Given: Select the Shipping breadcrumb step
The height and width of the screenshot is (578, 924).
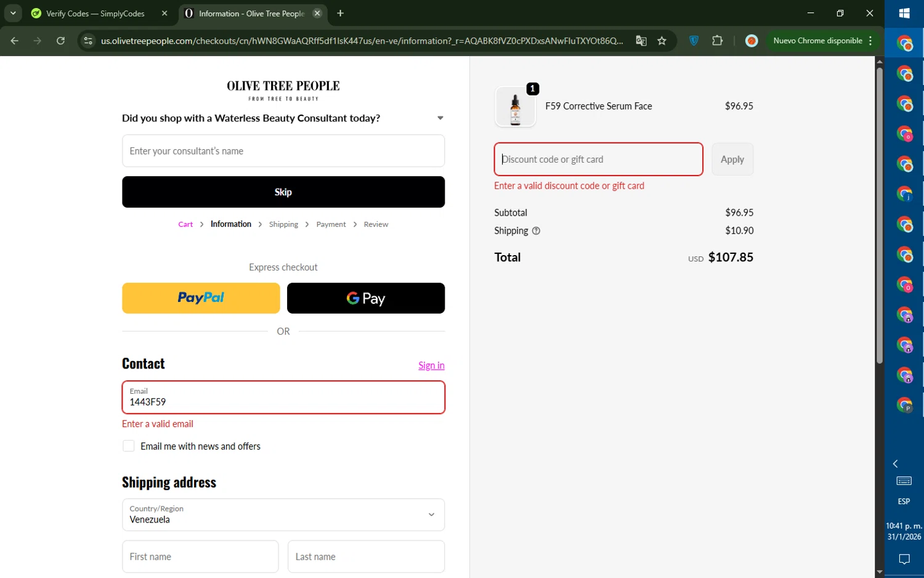Looking at the screenshot, I should [x=283, y=224].
